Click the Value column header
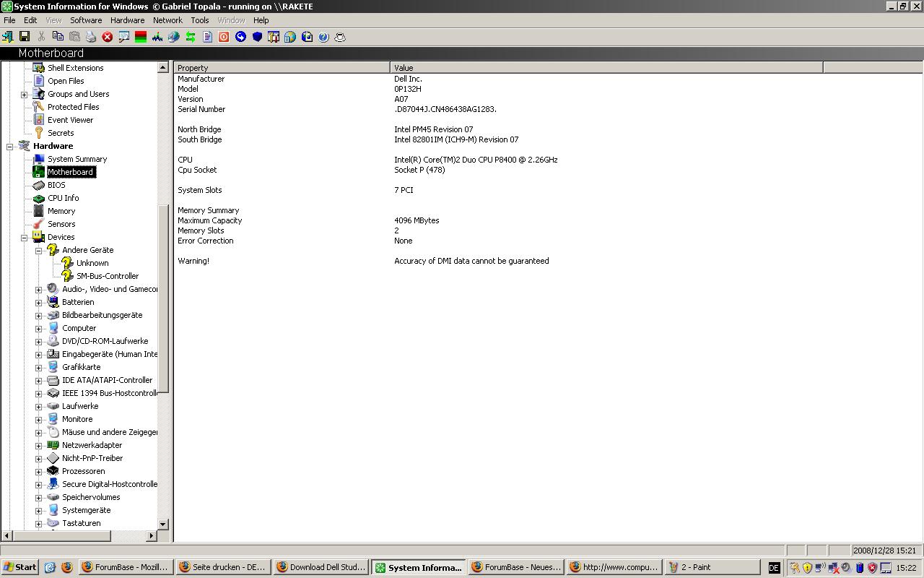Screen dimensions: 924x578 click(606, 67)
